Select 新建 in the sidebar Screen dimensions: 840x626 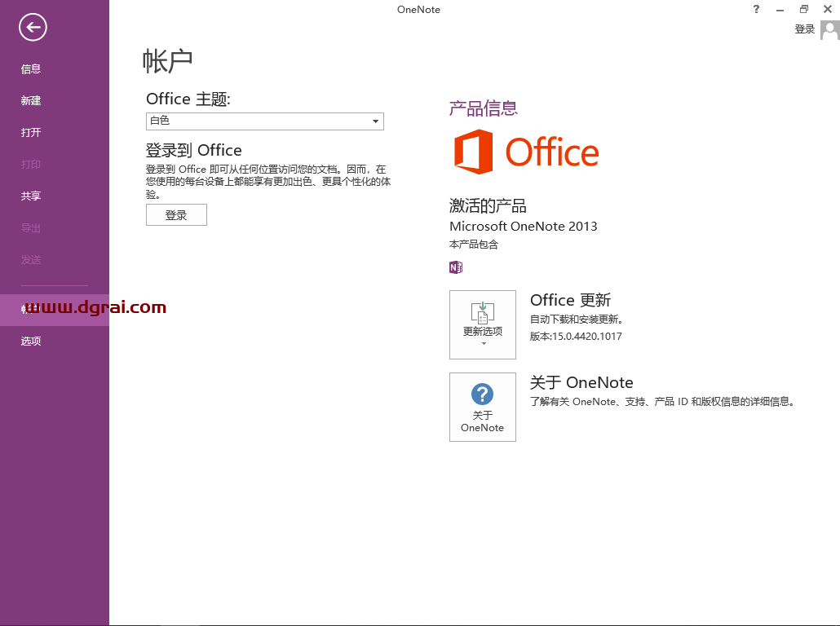[30, 101]
